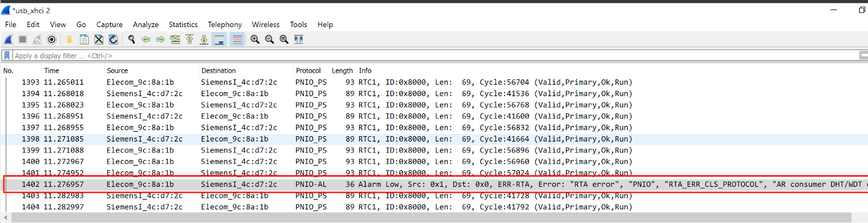Open the View menu
Screen dimensions: 868x223
tap(58, 24)
